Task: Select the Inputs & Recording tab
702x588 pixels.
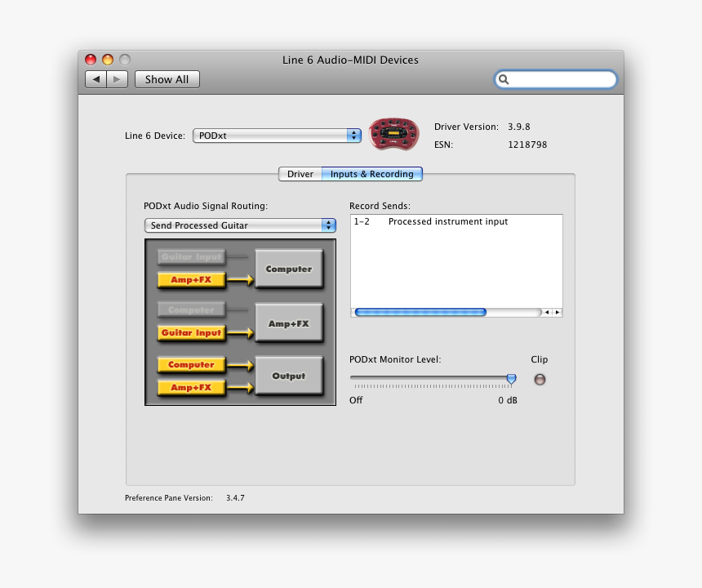Action: pyautogui.click(x=371, y=174)
